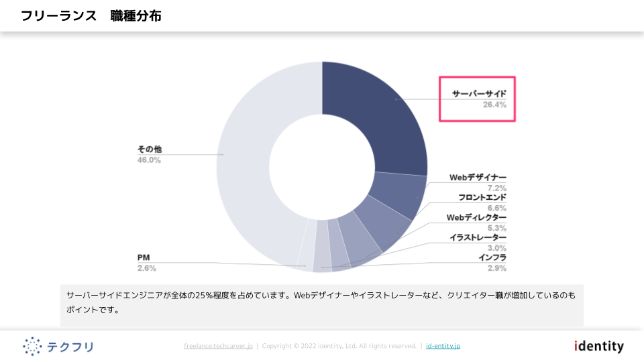The image size is (644, 362).
Task: Click the フロントエンド 6.6% label
Action: click(x=482, y=202)
